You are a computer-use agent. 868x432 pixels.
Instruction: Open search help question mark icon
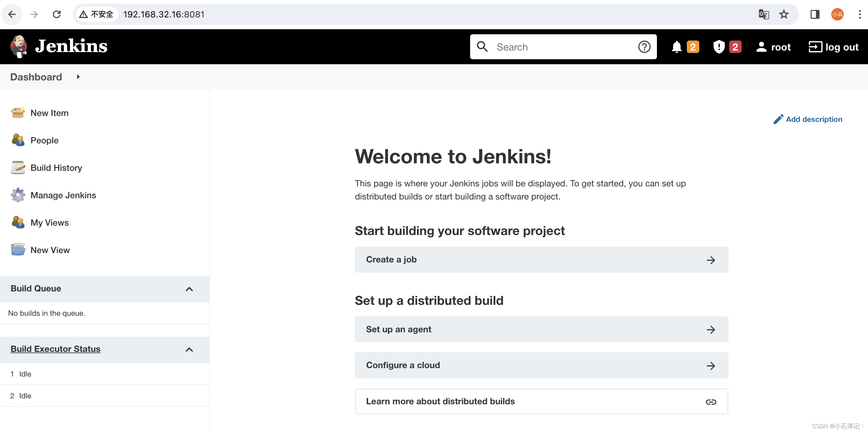644,47
